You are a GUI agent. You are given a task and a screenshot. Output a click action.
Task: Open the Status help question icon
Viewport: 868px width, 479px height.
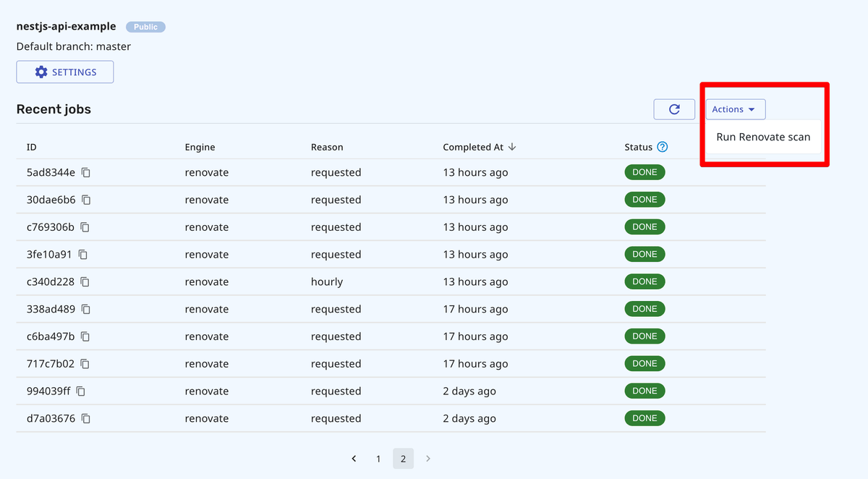pos(662,147)
